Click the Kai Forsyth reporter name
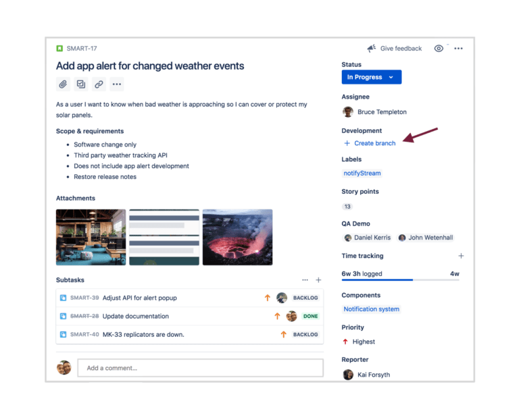This screenshot has height=420, width=519. (x=374, y=375)
